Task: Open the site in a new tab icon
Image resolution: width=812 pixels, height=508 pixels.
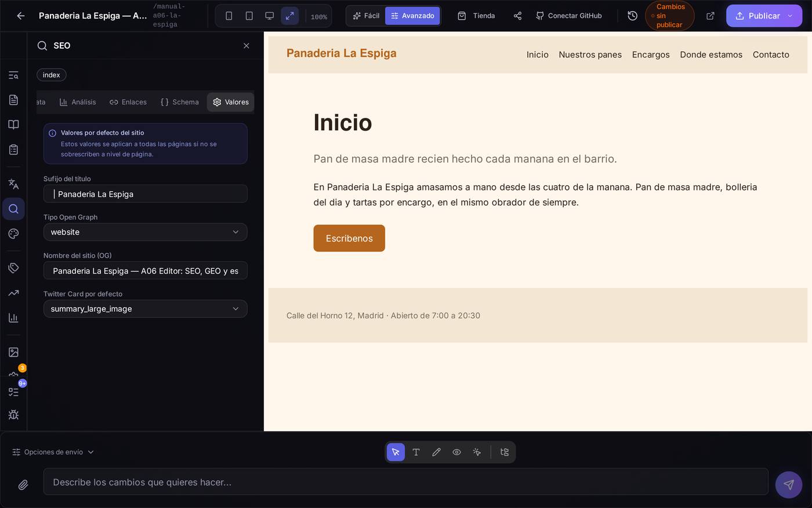Action: pos(710,16)
